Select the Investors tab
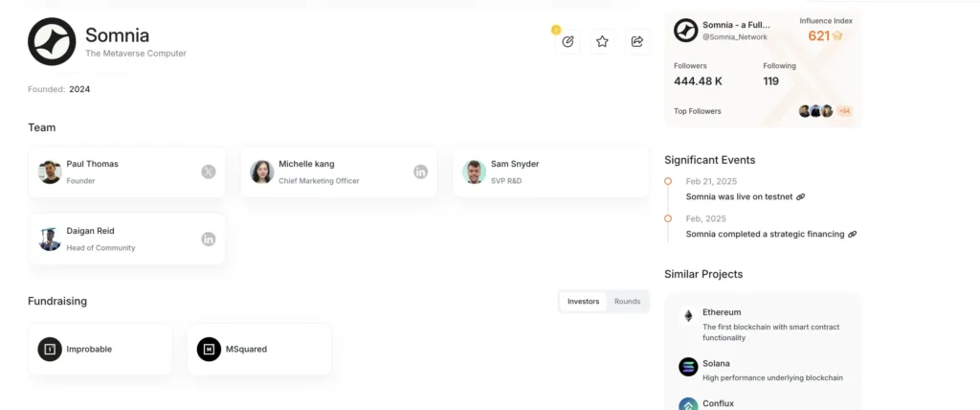Image resolution: width=980 pixels, height=410 pixels. click(x=583, y=302)
